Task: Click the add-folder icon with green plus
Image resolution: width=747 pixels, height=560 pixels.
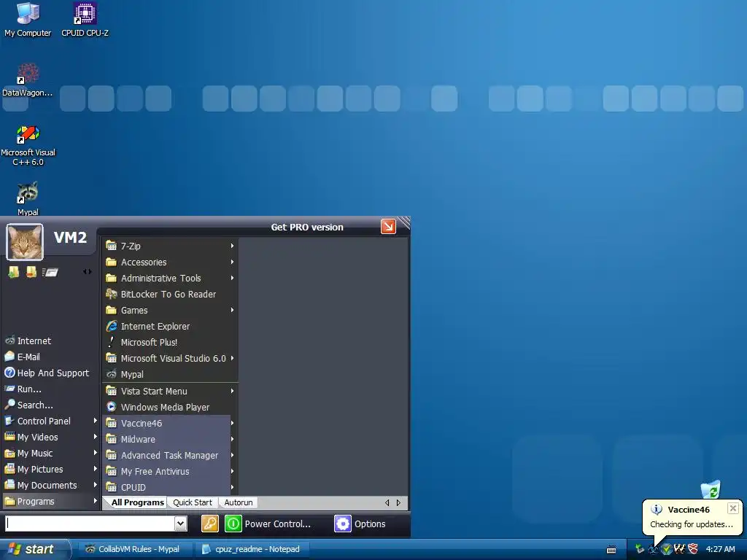Action: 14,272
